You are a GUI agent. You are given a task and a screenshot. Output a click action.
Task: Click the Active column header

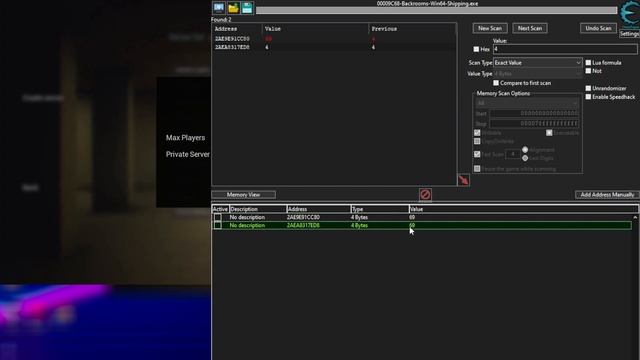coord(220,209)
